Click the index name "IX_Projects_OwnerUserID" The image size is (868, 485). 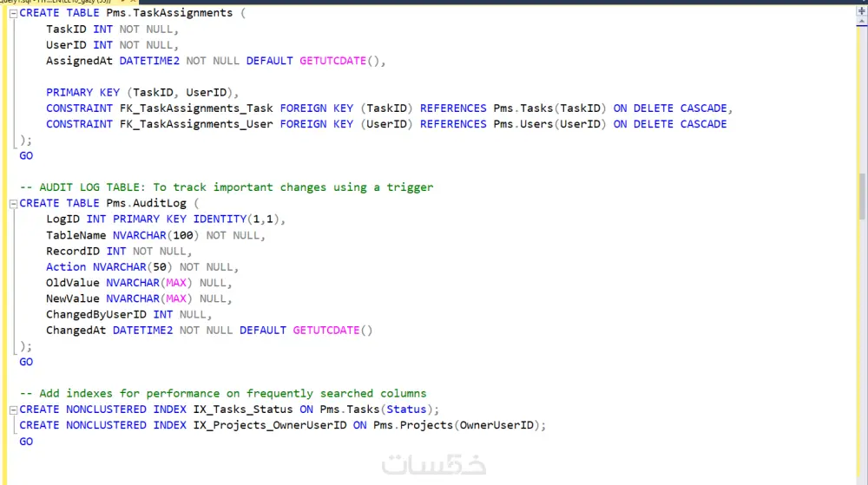[270, 426]
